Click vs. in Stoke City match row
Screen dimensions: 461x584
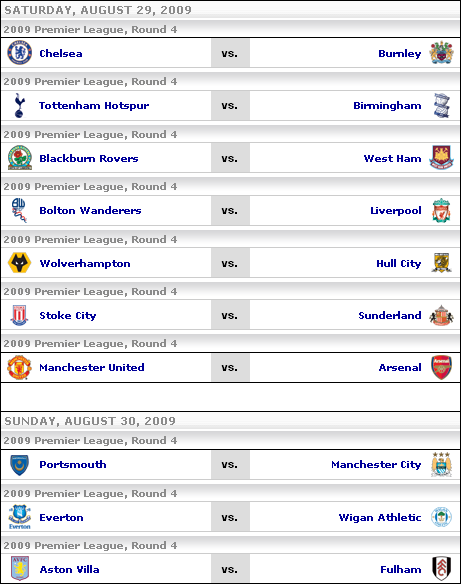tap(230, 315)
